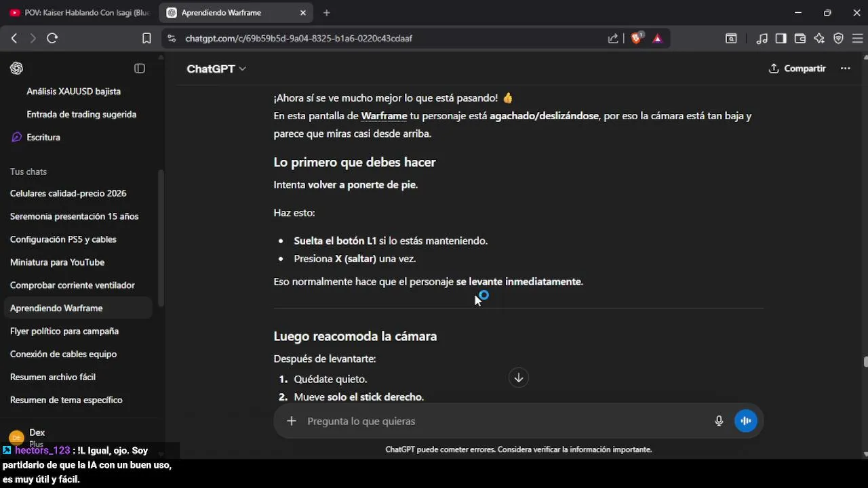
Task: Open the browser hamburger main menu
Action: coord(857,39)
